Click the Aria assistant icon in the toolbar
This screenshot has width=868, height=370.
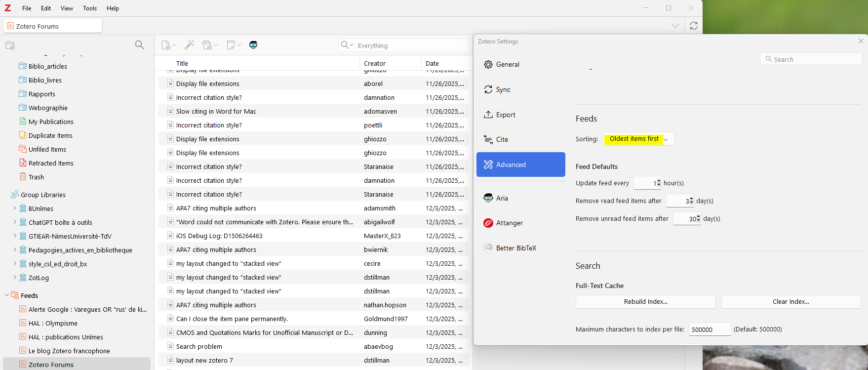[253, 45]
